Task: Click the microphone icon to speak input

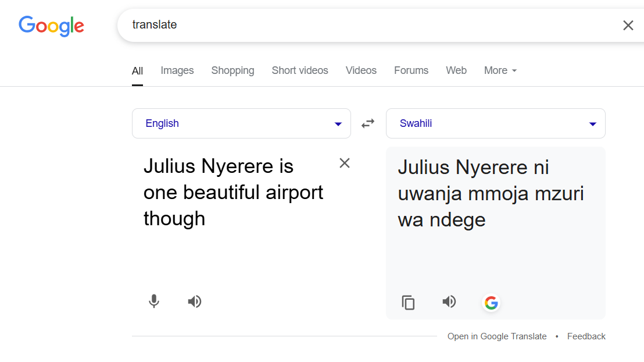Action: click(x=153, y=301)
